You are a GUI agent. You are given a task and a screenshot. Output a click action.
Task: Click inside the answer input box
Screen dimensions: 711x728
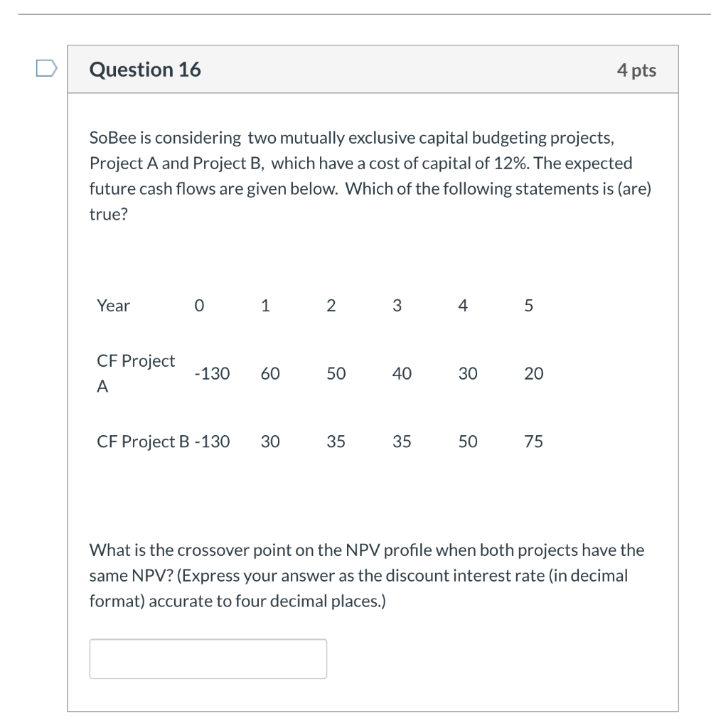(x=208, y=658)
